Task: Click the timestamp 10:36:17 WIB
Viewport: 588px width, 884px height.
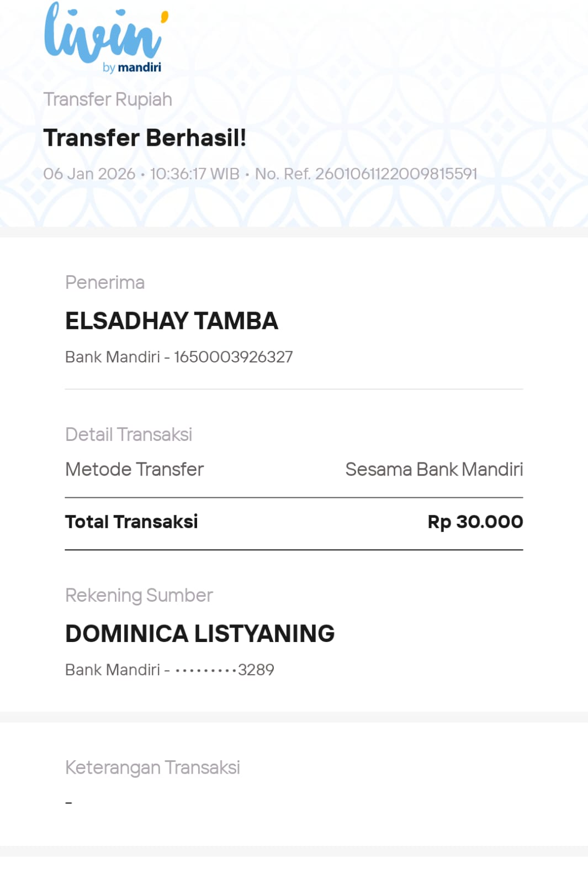Action: (x=194, y=174)
